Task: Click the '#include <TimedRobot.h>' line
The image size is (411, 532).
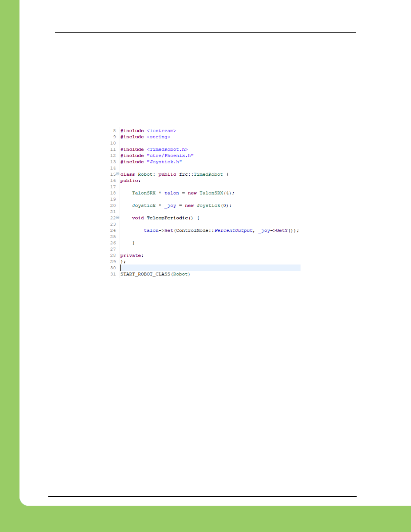Action: point(154,149)
